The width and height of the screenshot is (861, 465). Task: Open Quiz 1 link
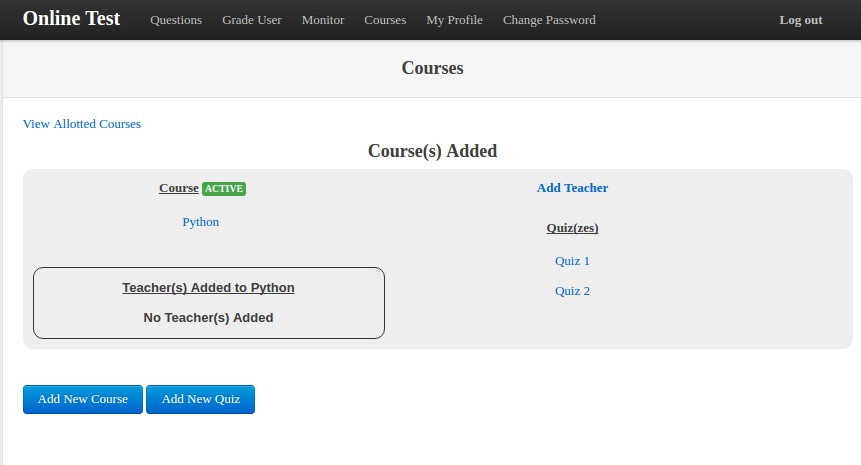point(572,261)
